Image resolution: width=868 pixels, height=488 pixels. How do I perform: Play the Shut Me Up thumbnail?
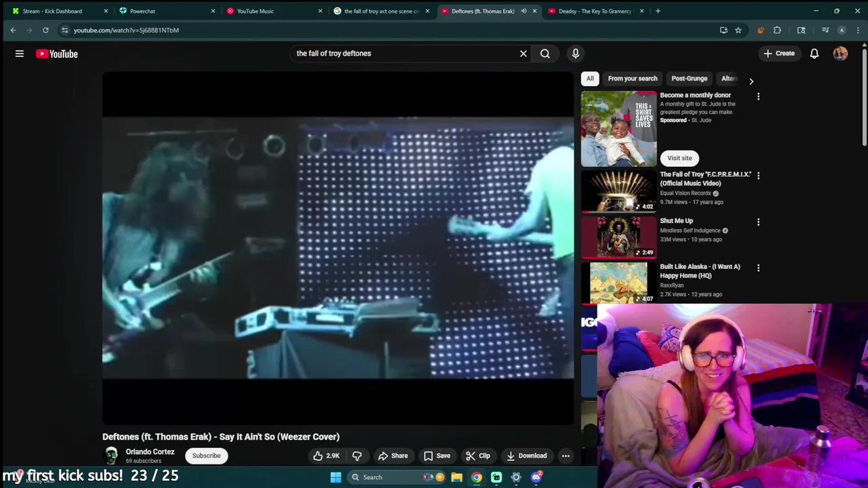pos(618,237)
